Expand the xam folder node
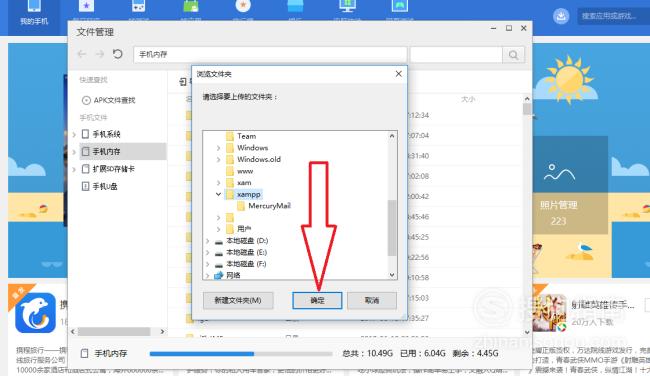Viewport: 650px width, 376px height. click(x=218, y=183)
